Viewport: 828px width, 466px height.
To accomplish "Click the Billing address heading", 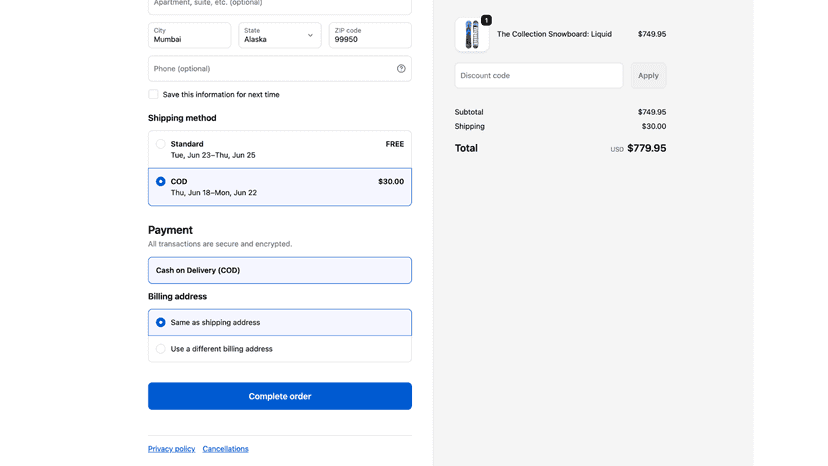I will tap(177, 296).
